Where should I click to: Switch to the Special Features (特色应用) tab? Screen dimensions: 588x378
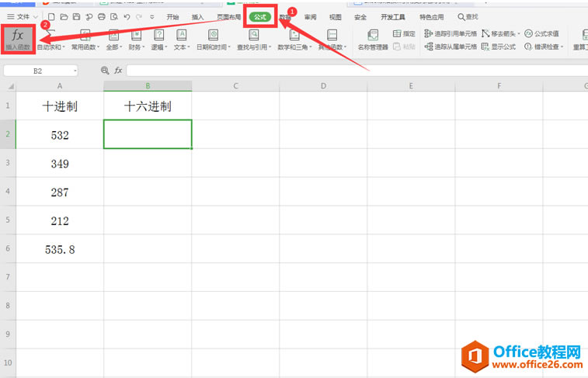point(432,17)
